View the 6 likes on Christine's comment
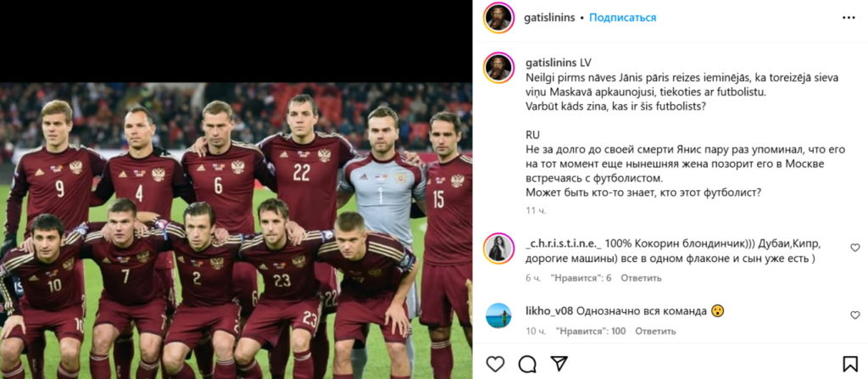This screenshot has width=868, height=379. pos(581,277)
